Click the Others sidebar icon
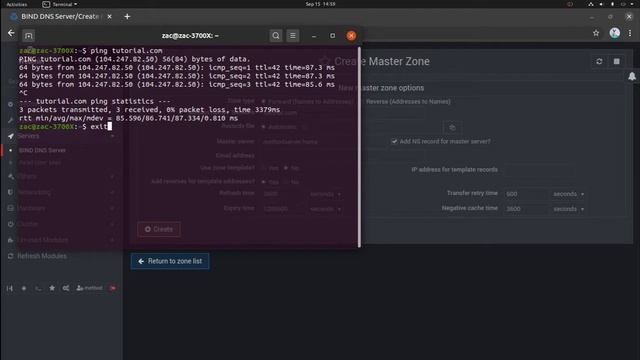The image size is (640, 360). (11, 176)
